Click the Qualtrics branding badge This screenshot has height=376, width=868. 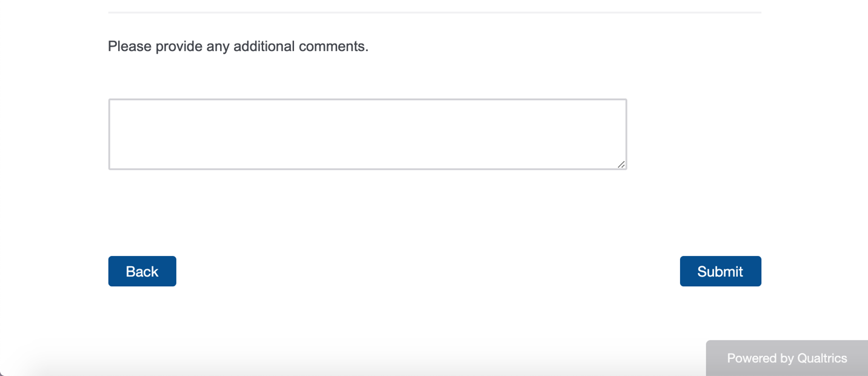coord(787,358)
